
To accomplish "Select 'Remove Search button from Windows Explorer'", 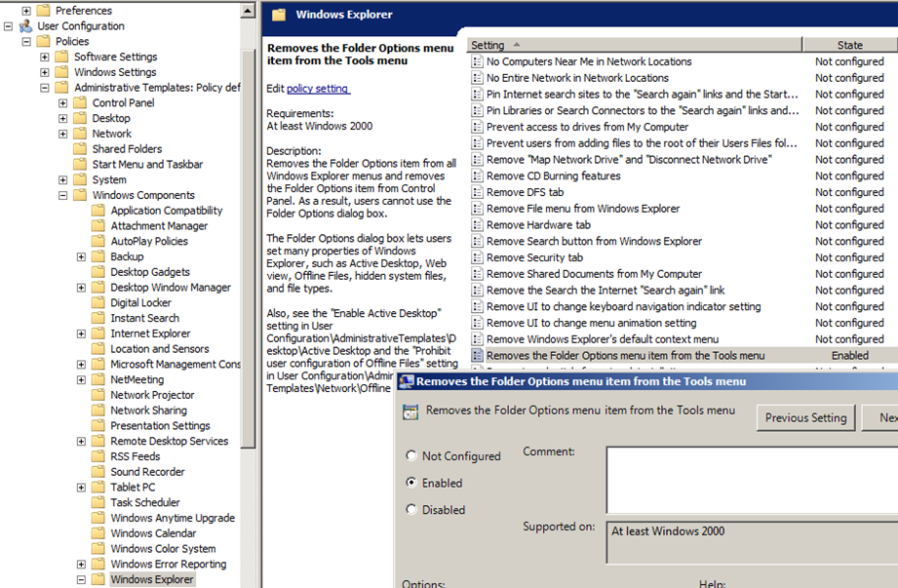I will point(594,242).
